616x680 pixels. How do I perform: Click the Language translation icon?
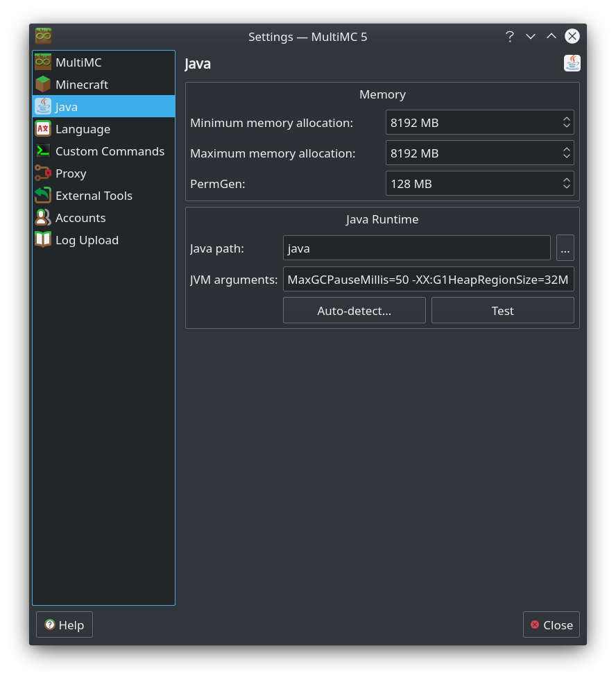tap(43, 129)
